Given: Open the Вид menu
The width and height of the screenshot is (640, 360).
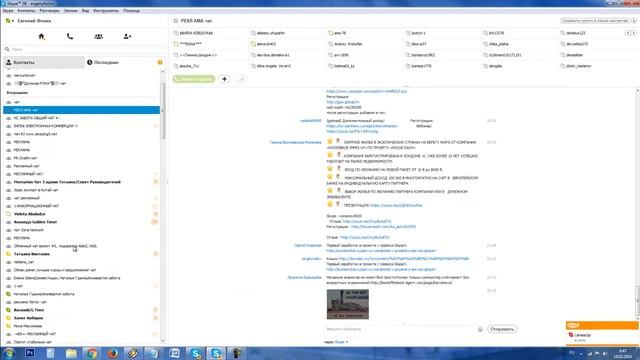Looking at the screenshot, I should click(x=85, y=11).
